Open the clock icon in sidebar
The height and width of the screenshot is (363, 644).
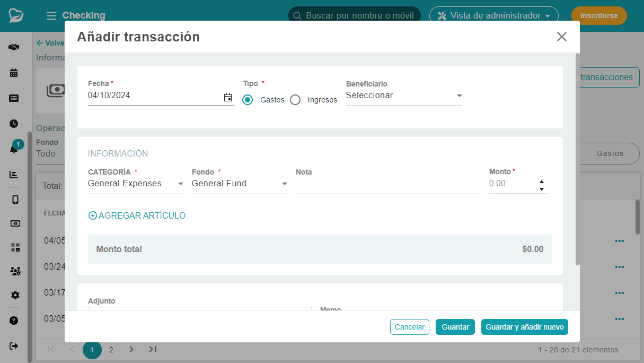click(14, 124)
